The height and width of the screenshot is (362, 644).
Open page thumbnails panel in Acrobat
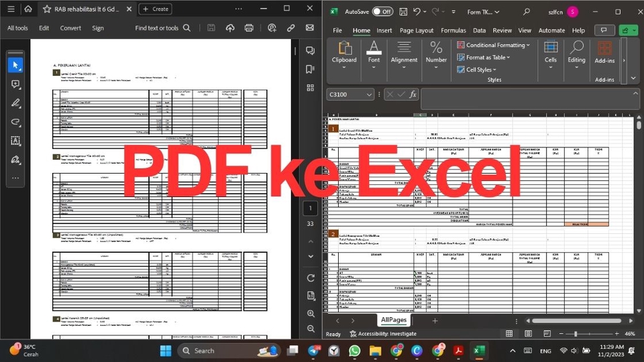(311, 87)
